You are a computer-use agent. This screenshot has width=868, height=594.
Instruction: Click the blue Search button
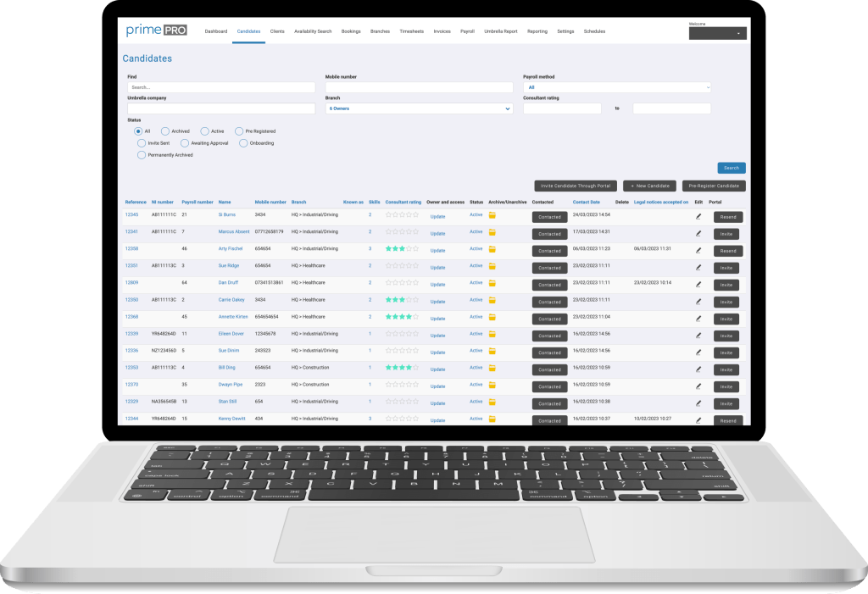732,168
